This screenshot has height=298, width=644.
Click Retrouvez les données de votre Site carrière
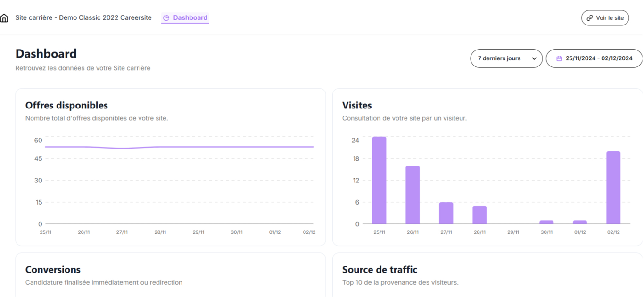[83, 68]
